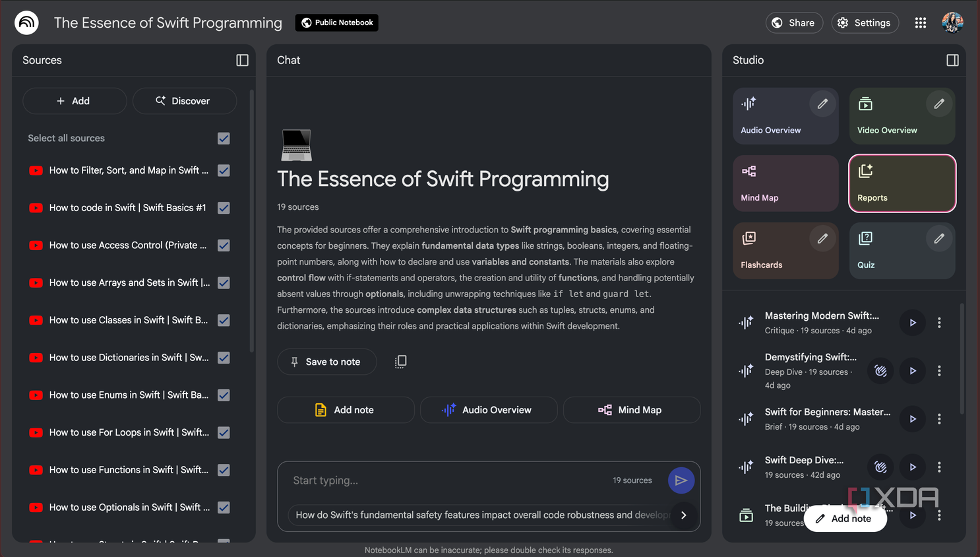Screen dimensions: 980x557
Task: Play the Mastering Modern Swift audio
Action: click(913, 323)
